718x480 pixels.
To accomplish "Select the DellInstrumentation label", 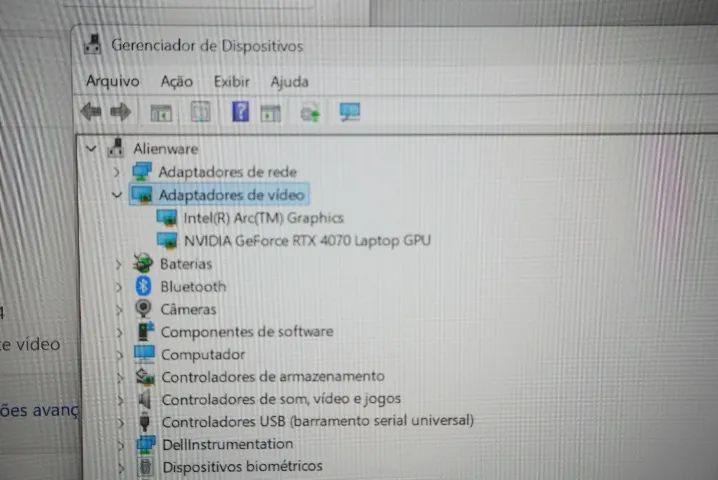I will pyautogui.click(x=228, y=444).
